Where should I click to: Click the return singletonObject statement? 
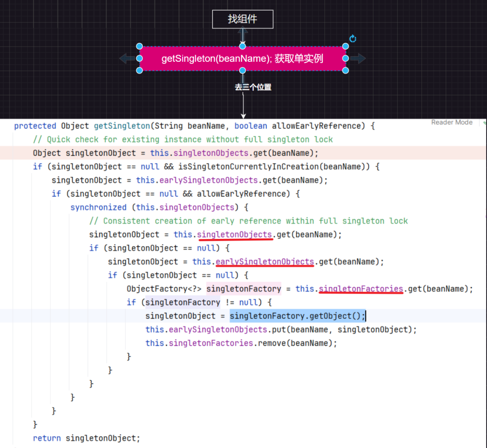point(87,438)
